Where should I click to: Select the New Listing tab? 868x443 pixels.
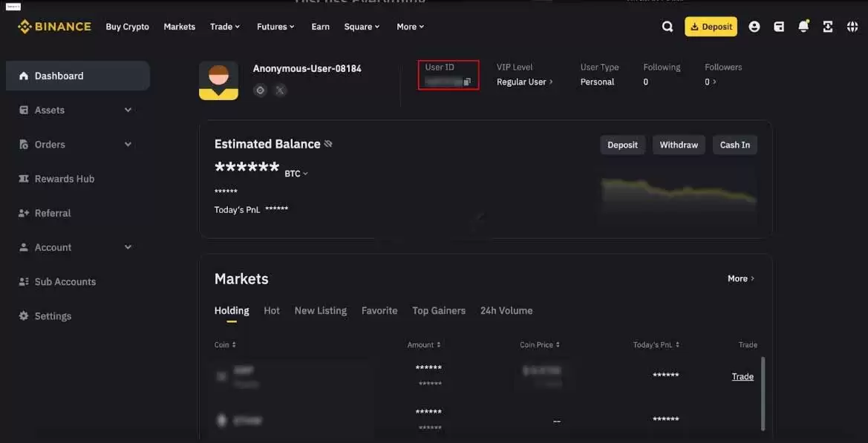321,311
